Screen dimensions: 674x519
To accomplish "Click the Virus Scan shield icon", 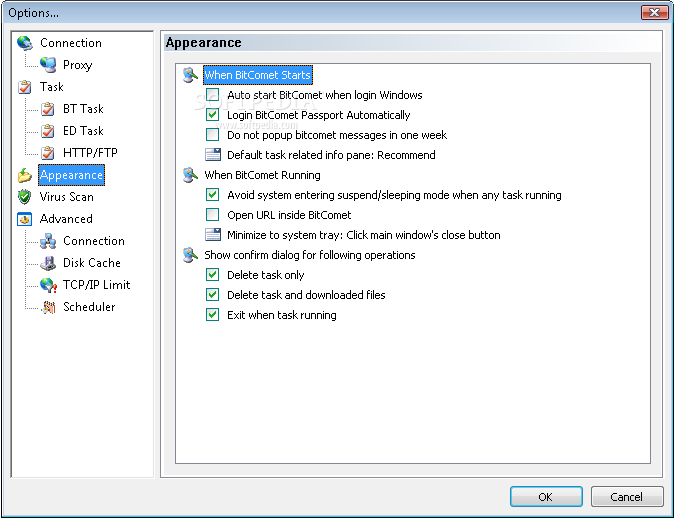I will [x=25, y=197].
